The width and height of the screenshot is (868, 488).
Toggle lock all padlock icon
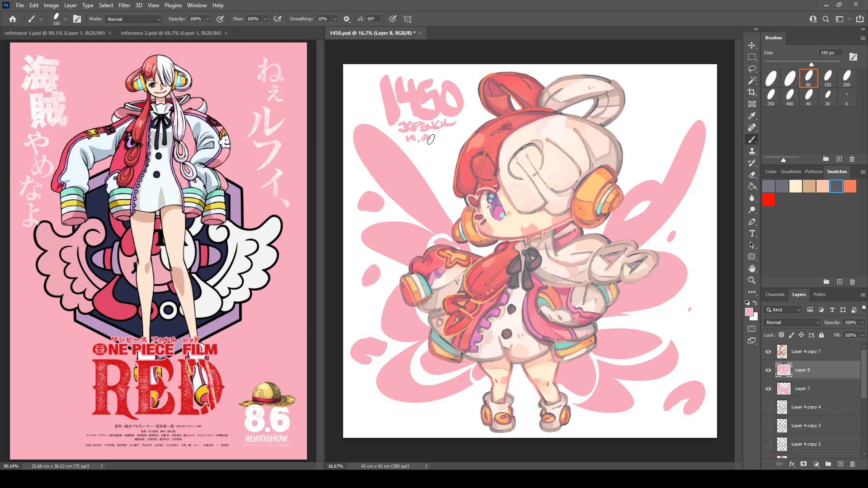coord(821,335)
